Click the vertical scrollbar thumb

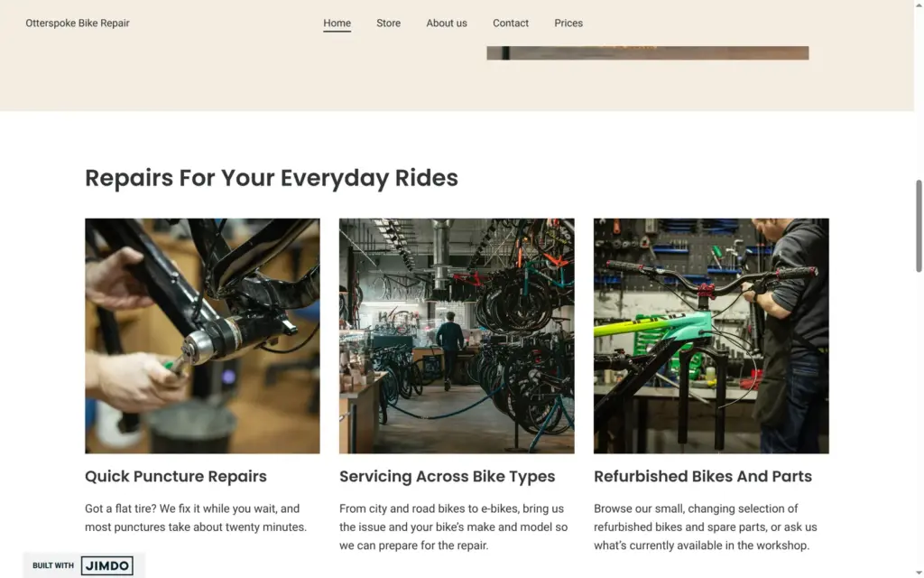coord(919,226)
